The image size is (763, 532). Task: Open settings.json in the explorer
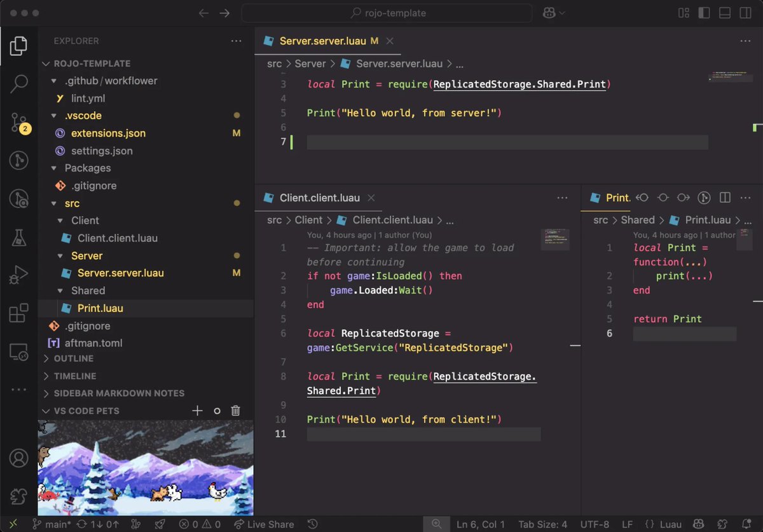(x=102, y=151)
